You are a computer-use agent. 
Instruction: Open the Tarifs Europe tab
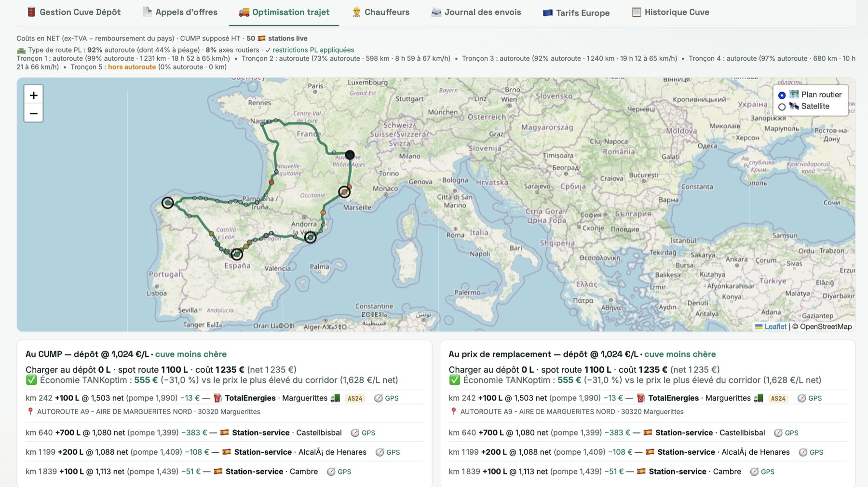pyautogui.click(x=576, y=13)
